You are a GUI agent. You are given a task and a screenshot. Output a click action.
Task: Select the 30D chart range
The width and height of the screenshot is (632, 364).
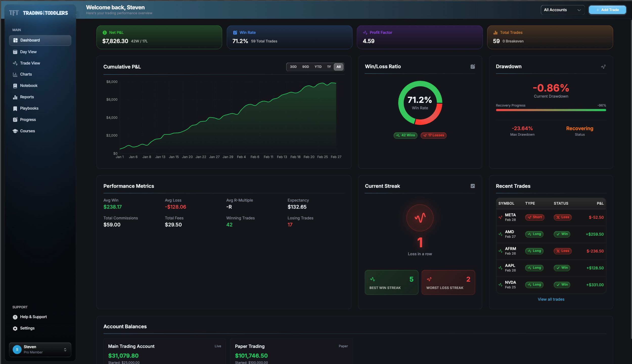click(293, 67)
